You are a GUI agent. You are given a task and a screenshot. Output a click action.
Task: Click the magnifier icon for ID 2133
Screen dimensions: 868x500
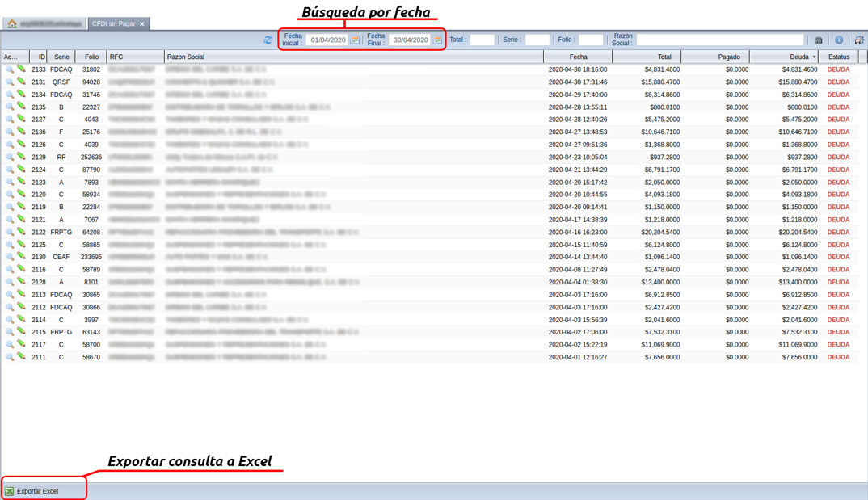click(x=10, y=69)
